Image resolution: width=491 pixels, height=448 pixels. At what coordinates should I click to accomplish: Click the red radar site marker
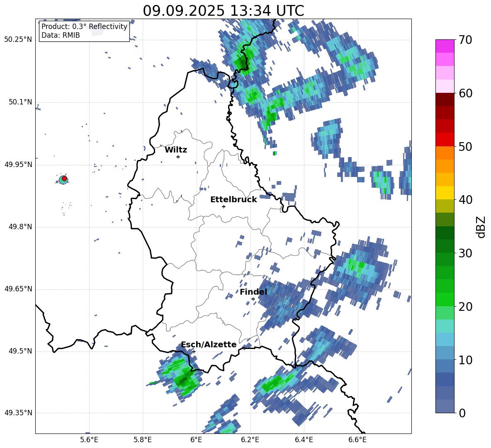tap(64, 179)
